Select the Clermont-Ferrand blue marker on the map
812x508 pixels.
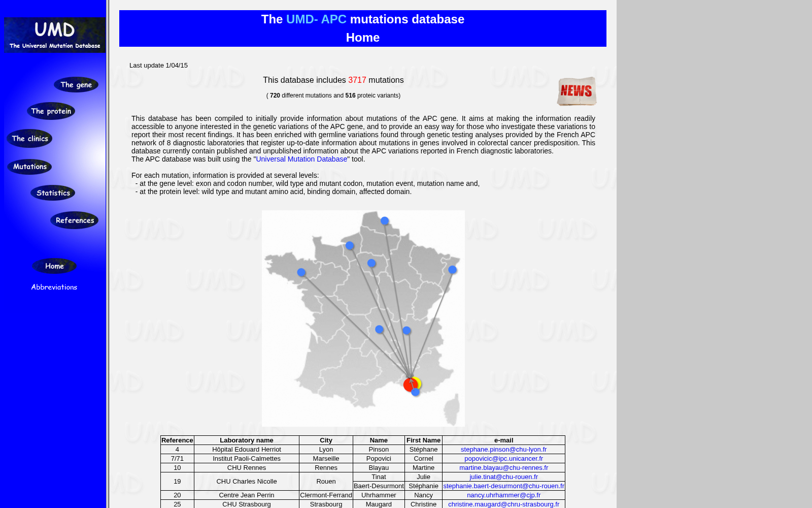pos(379,329)
